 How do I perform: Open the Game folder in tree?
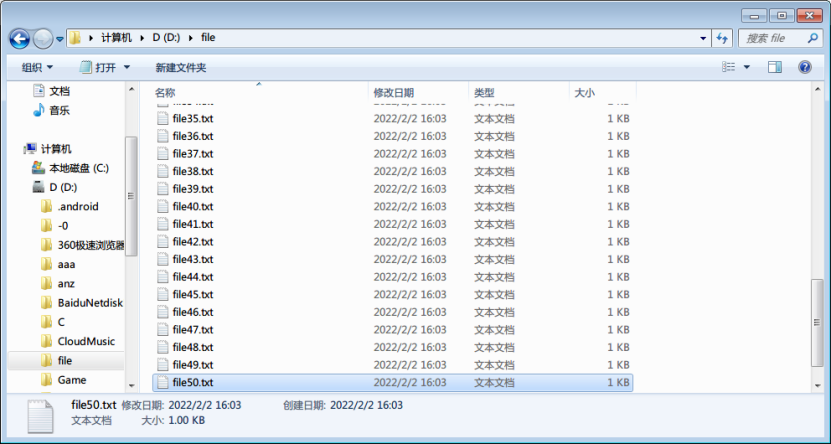pos(72,380)
